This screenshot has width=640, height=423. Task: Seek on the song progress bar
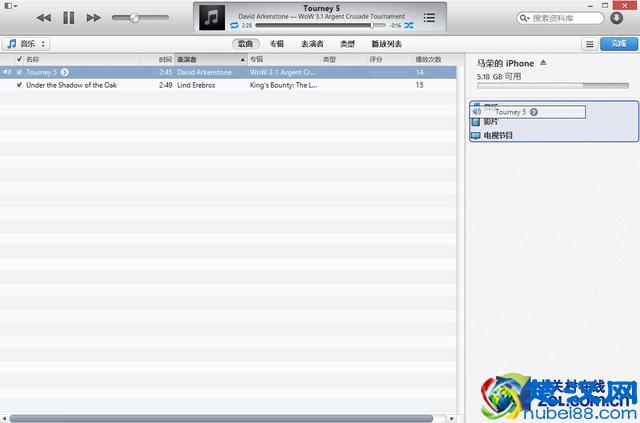(x=320, y=25)
